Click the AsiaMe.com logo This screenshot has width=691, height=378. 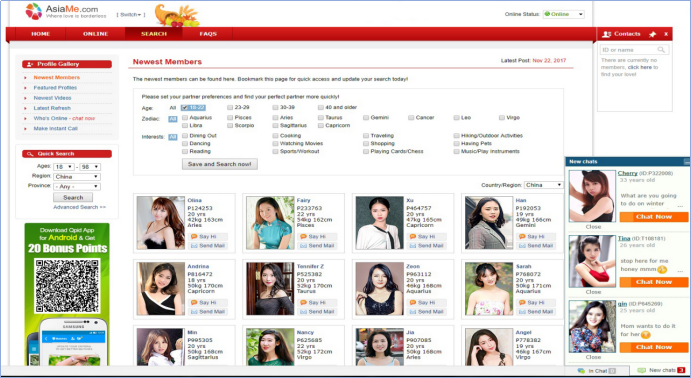pyautogui.click(x=66, y=11)
